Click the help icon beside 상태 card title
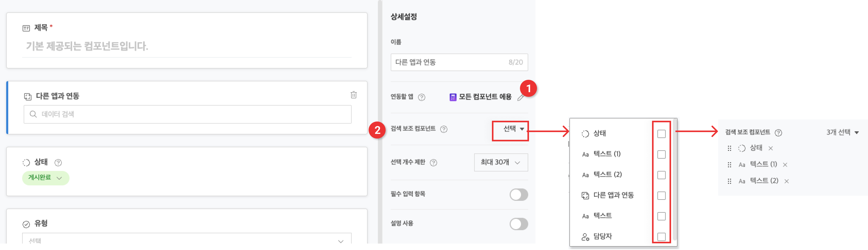The height and width of the screenshot is (250, 868). pos(58,163)
